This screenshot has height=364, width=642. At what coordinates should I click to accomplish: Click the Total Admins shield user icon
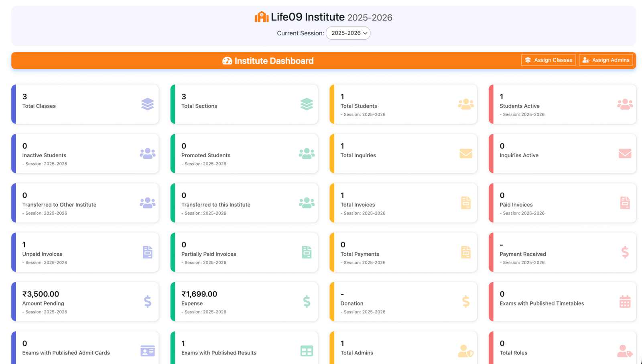(465, 351)
